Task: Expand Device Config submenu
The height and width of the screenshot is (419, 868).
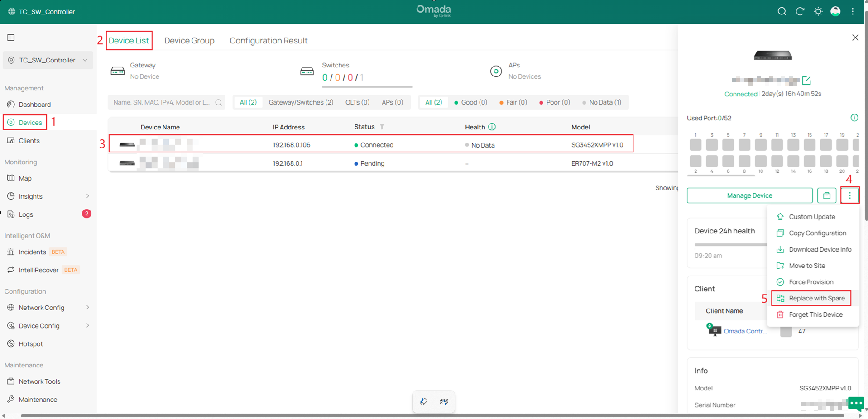Action: pos(48,326)
